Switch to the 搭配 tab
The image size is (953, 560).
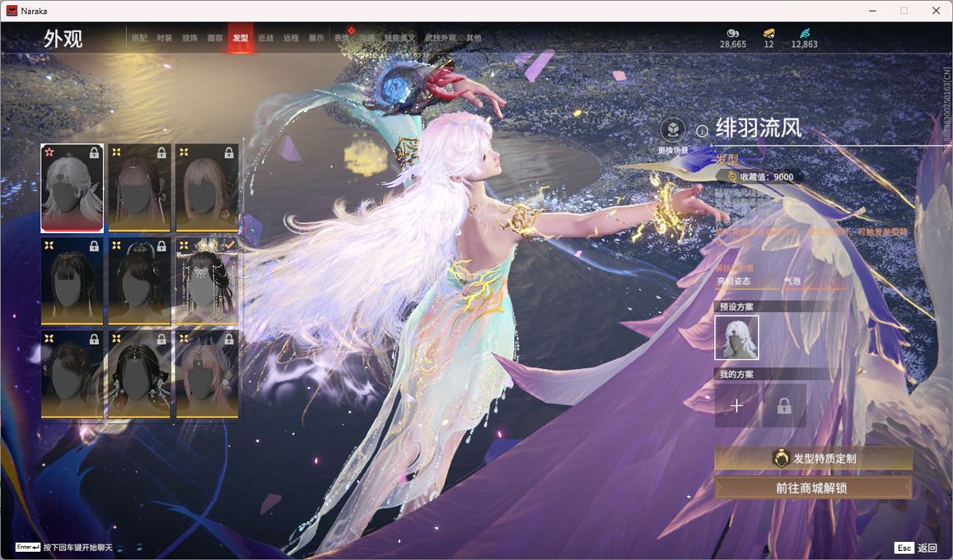(x=139, y=38)
